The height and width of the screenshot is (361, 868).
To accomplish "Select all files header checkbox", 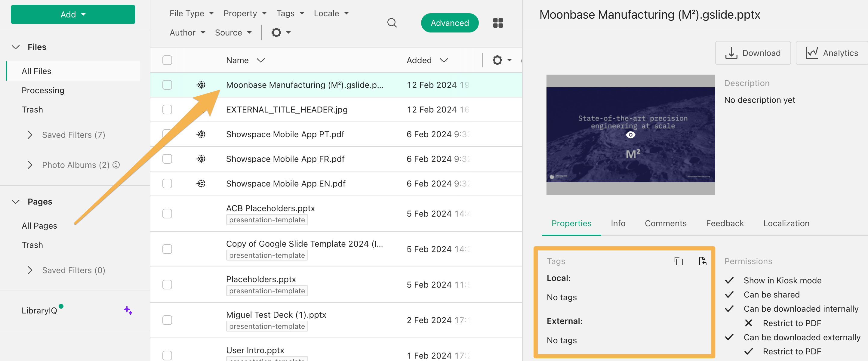I will [167, 60].
